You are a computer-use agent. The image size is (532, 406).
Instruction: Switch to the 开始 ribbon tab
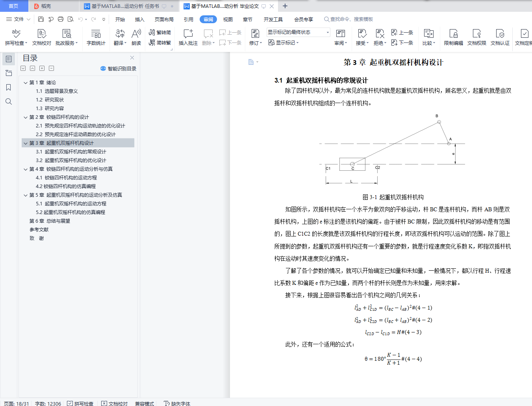[x=120, y=19]
